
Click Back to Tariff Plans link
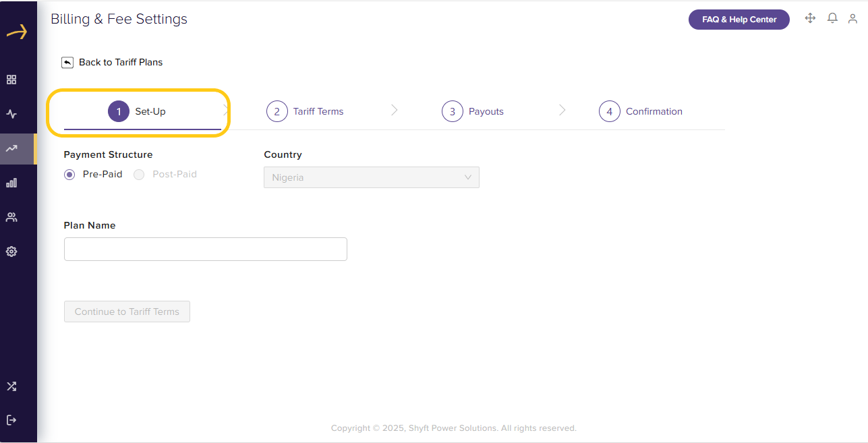[x=121, y=62]
